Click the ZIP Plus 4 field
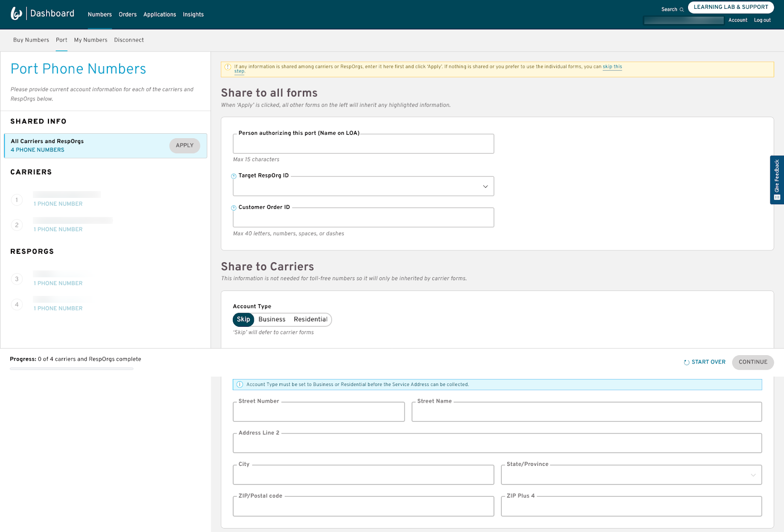This screenshot has width=784, height=532. 631,507
